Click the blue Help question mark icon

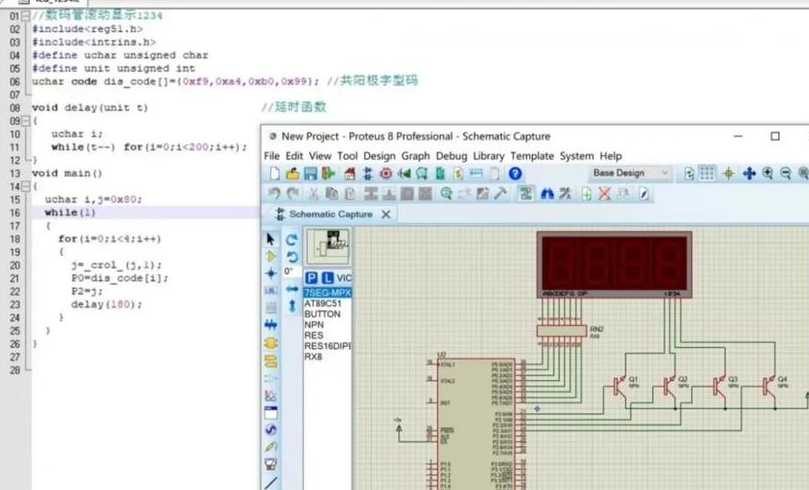click(x=515, y=174)
